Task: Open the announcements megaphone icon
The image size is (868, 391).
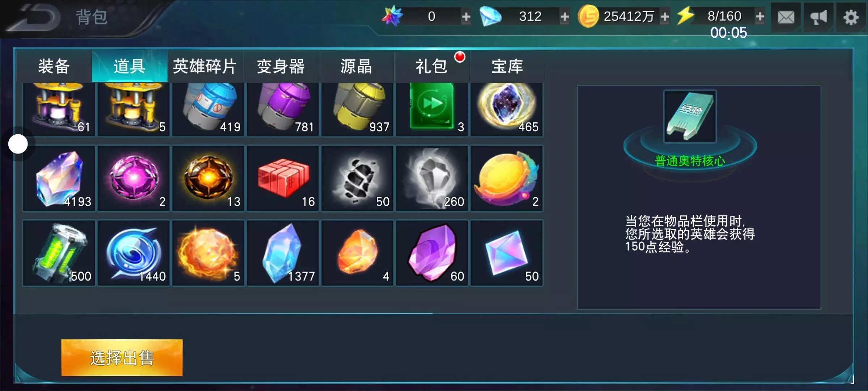Action: (818, 17)
